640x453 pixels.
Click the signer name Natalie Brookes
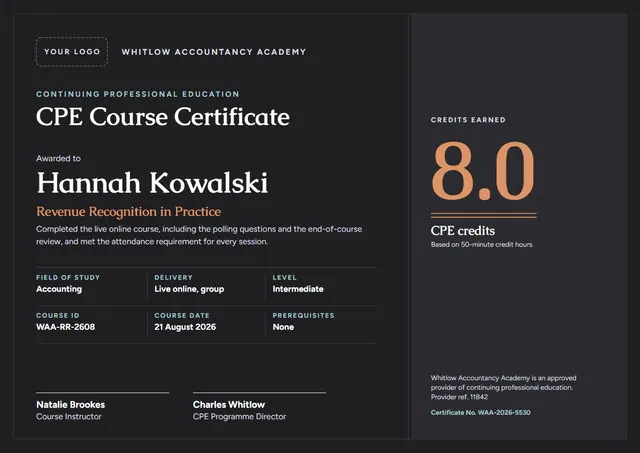coord(71,404)
